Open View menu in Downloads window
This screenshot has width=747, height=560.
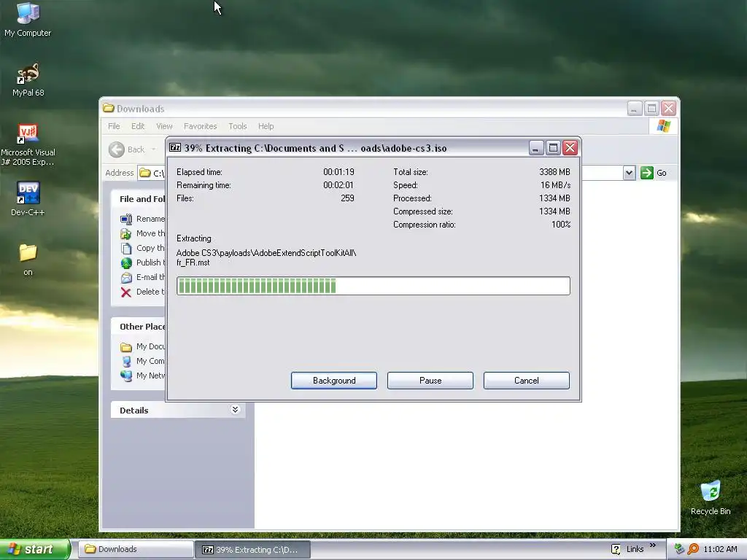tap(164, 126)
